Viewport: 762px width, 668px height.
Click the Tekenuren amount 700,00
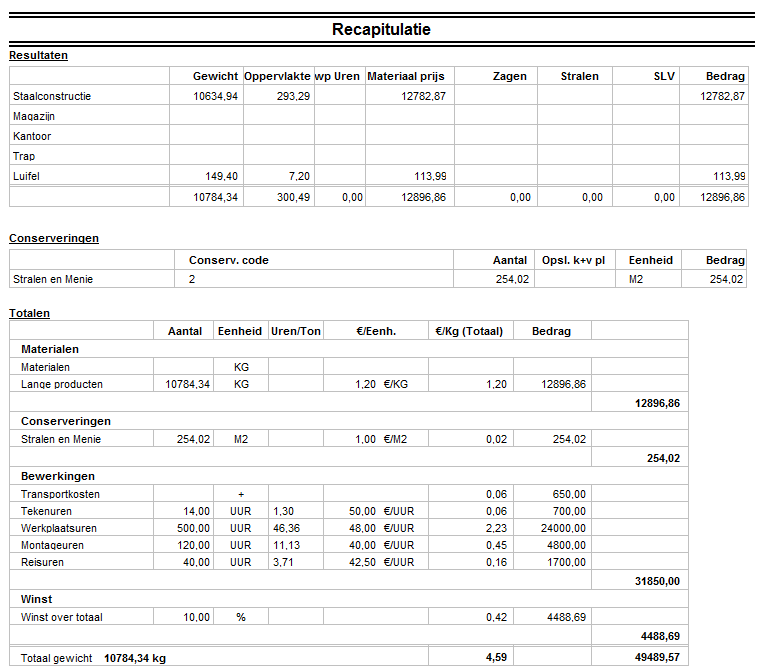click(x=569, y=511)
